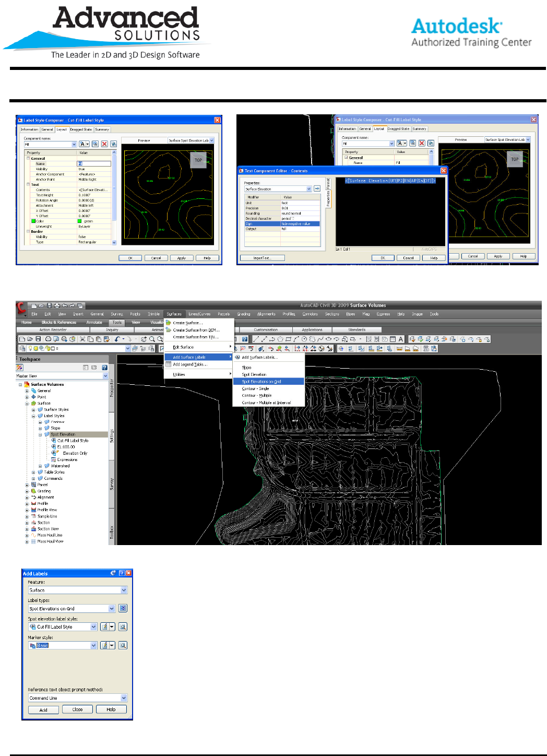The height and width of the screenshot is (756, 547).
Task: Click the Save icon in AutoCAD toolbar
Action: [x=38, y=339]
